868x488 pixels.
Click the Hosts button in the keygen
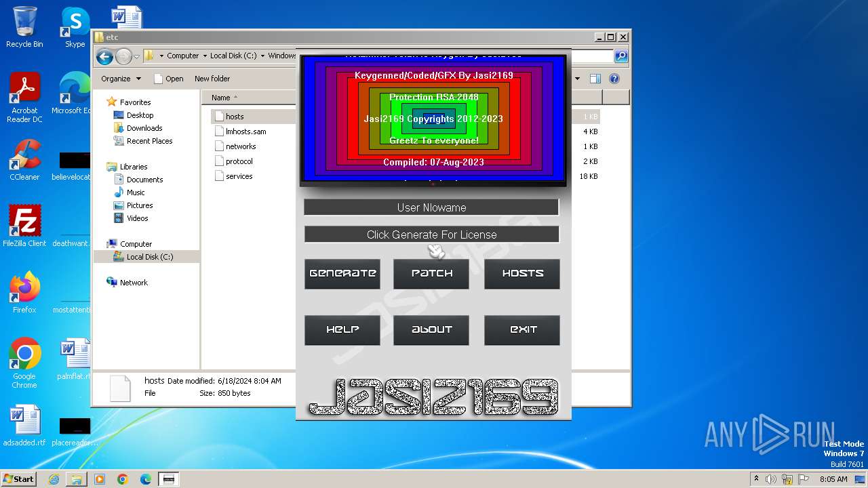[x=522, y=274]
